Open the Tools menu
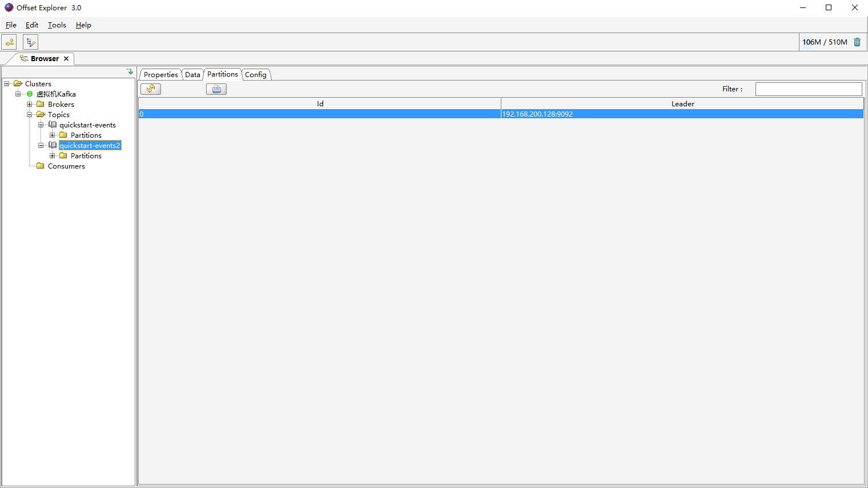The image size is (868, 488). click(x=57, y=25)
